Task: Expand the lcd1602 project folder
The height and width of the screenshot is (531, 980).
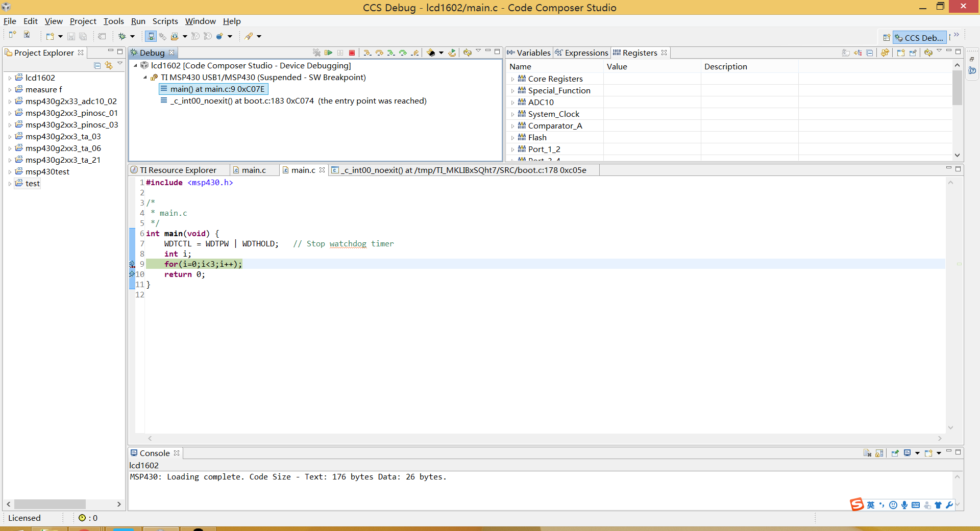Action: pos(10,78)
